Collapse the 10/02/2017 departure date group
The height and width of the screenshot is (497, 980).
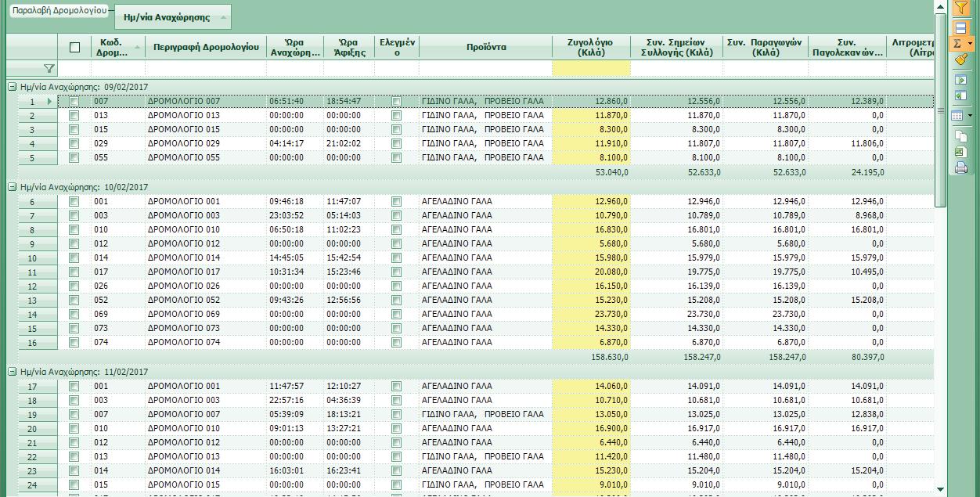13,187
